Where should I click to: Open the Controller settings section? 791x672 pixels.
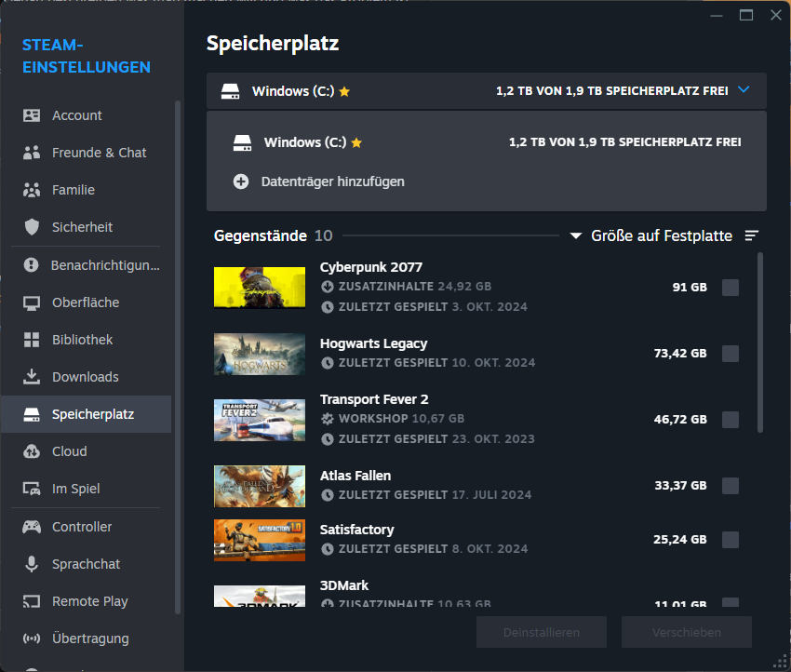[86, 527]
